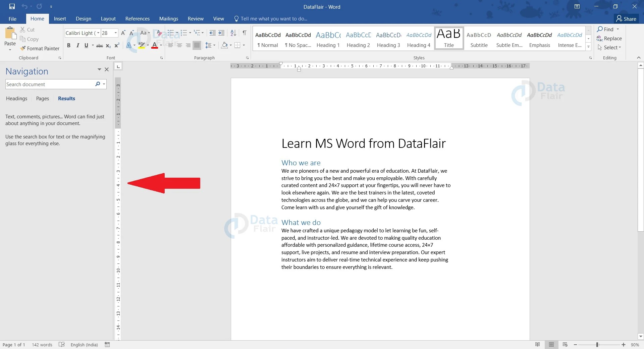Viewport: 644px width, 349px height.
Task: Switch to the Insert ribbon tab
Action: (60, 18)
